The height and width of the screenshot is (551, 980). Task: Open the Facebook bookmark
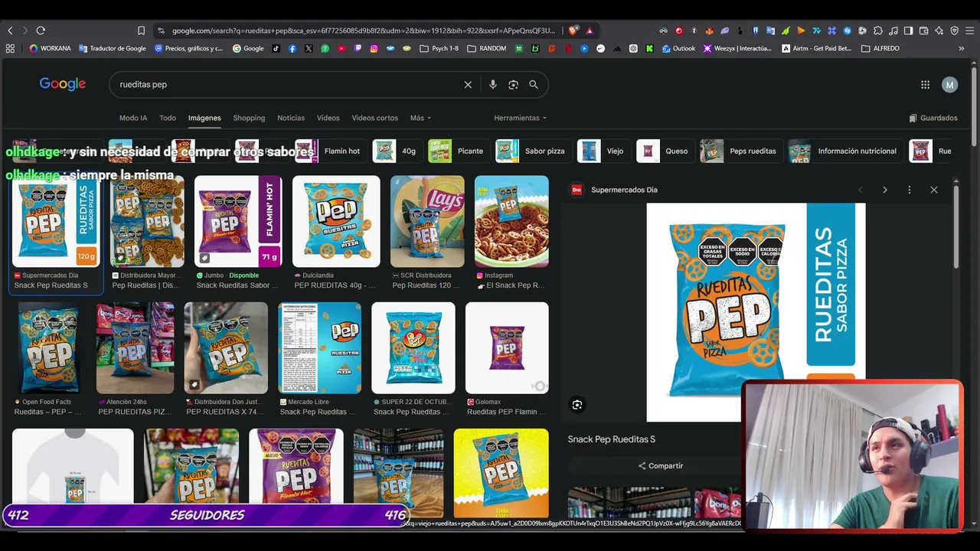pos(292,48)
